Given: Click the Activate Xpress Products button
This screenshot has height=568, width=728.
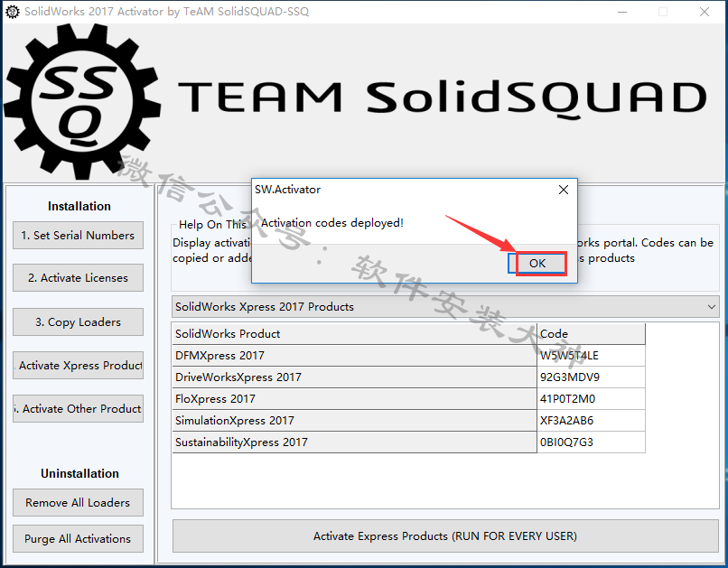Looking at the screenshot, I should tap(78, 366).
